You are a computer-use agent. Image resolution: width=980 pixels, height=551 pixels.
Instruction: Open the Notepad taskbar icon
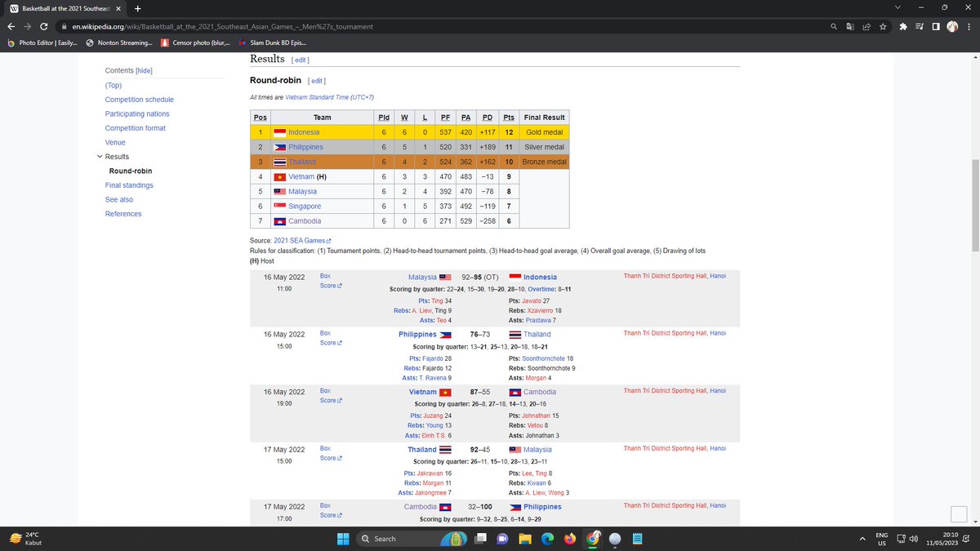[x=637, y=538]
